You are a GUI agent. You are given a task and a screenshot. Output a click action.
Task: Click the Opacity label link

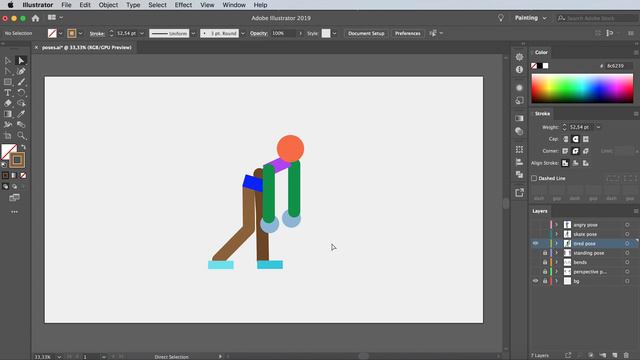(258, 33)
